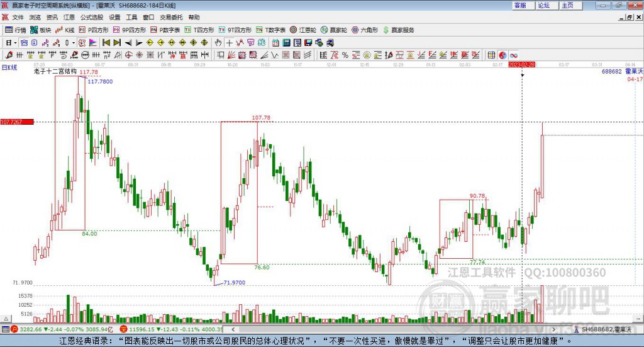Click the 客服 button in title bar

(523, 5)
